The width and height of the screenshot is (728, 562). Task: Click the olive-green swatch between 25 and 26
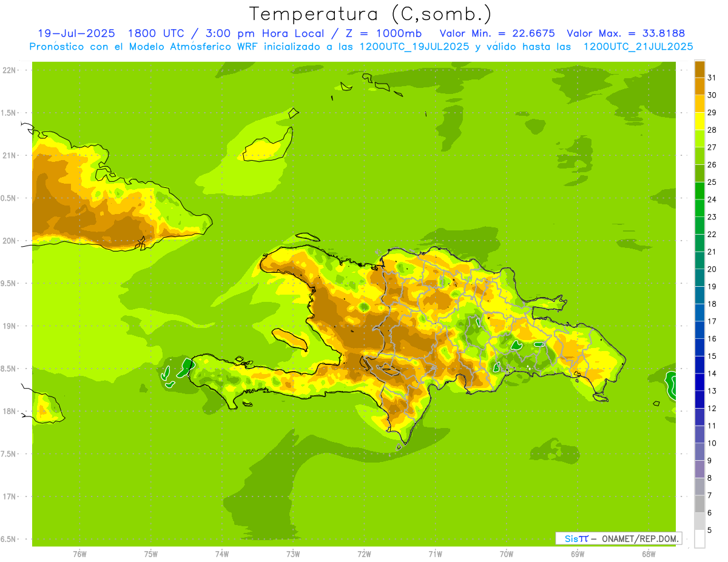point(699,173)
